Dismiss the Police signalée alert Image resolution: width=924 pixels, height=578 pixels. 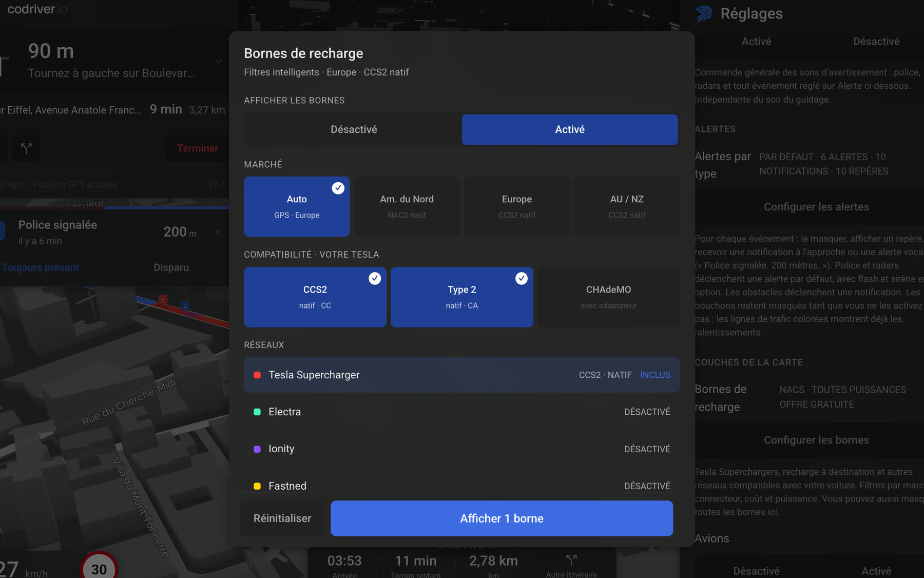click(x=218, y=233)
